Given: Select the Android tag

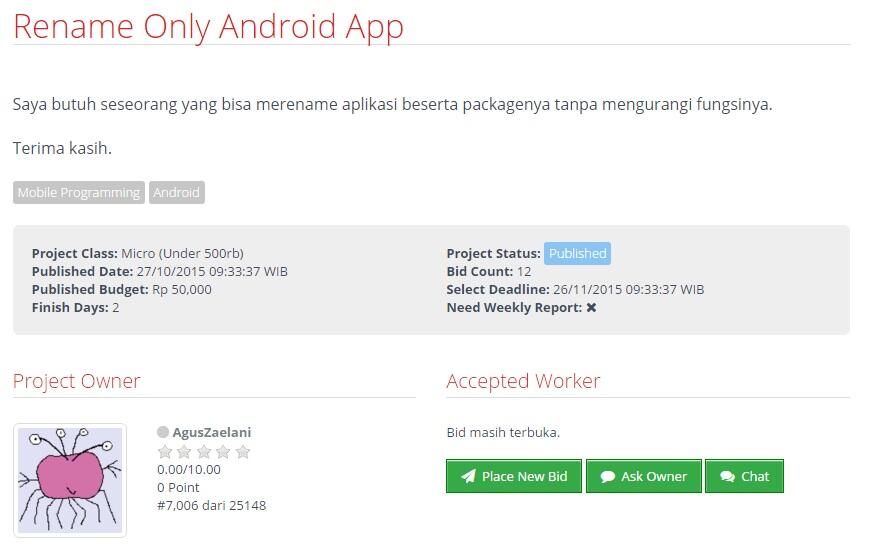Looking at the screenshot, I should pyautogui.click(x=177, y=192).
